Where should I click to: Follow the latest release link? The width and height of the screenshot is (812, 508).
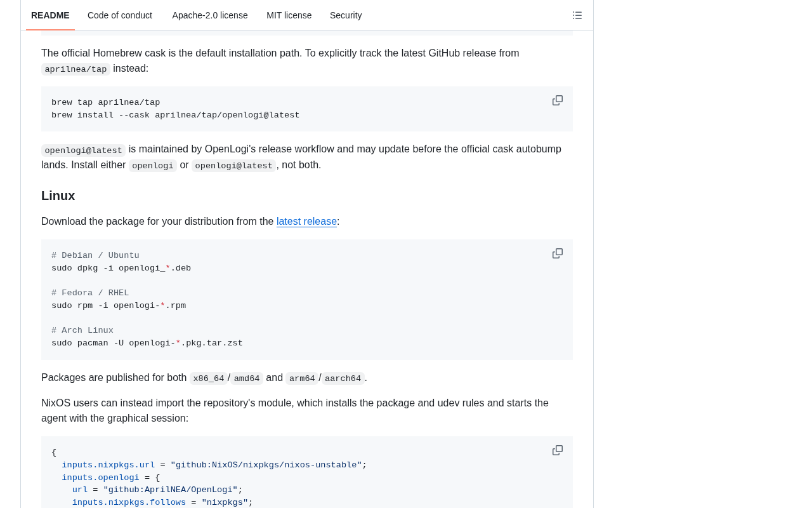click(x=306, y=222)
